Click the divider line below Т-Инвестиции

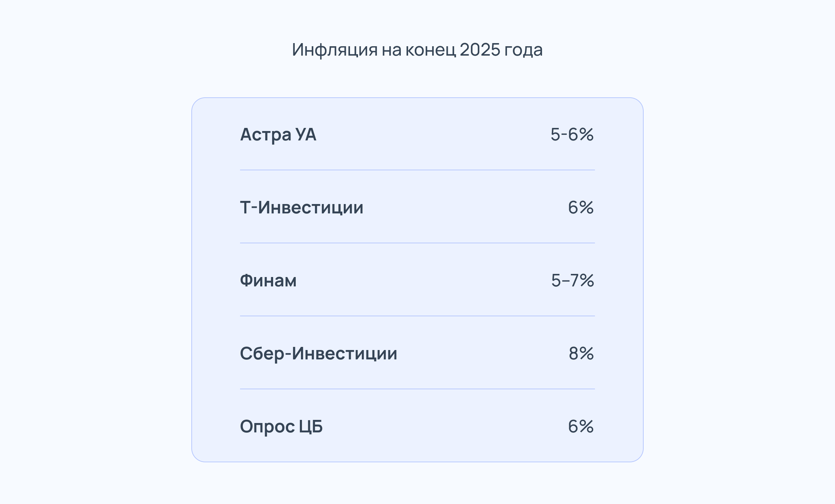[417, 243]
